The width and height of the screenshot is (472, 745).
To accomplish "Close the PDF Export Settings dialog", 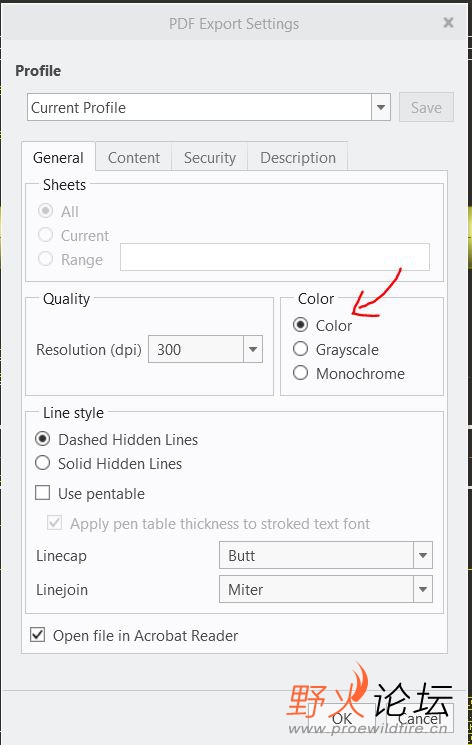I will pos(448,22).
